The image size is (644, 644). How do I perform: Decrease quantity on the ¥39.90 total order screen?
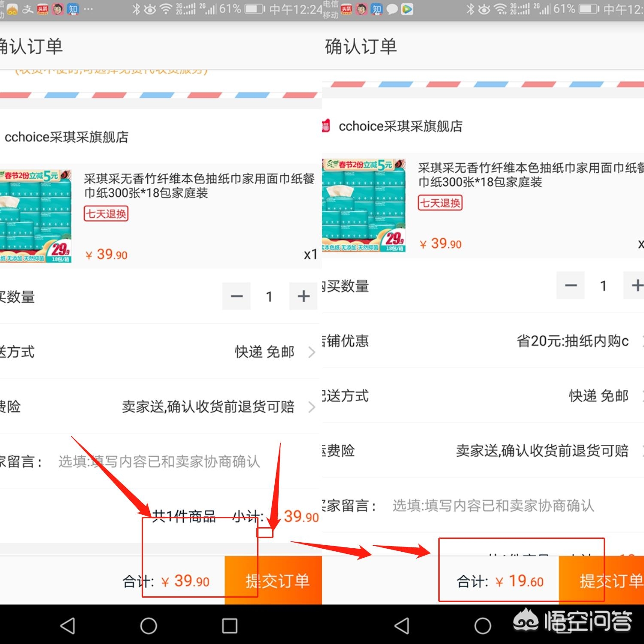pyautogui.click(x=237, y=296)
